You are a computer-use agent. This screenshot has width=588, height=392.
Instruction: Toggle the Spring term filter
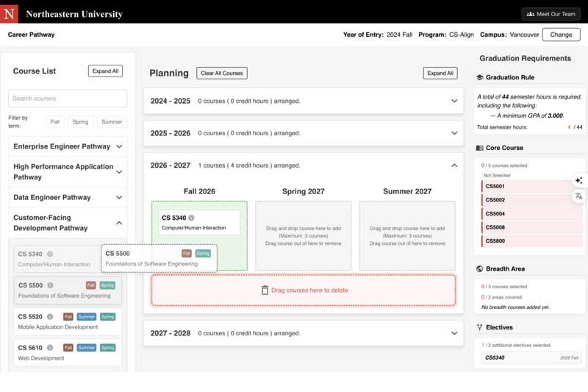[x=80, y=122]
